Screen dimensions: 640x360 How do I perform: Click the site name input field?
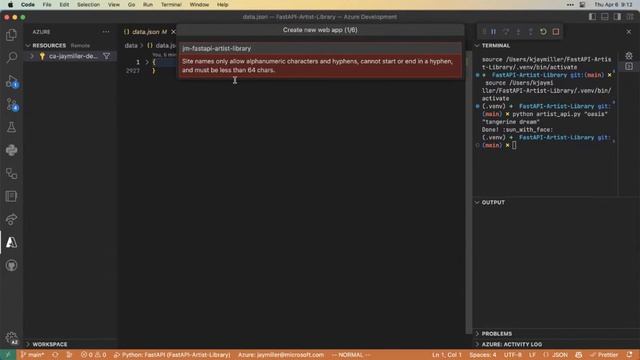point(320,49)
